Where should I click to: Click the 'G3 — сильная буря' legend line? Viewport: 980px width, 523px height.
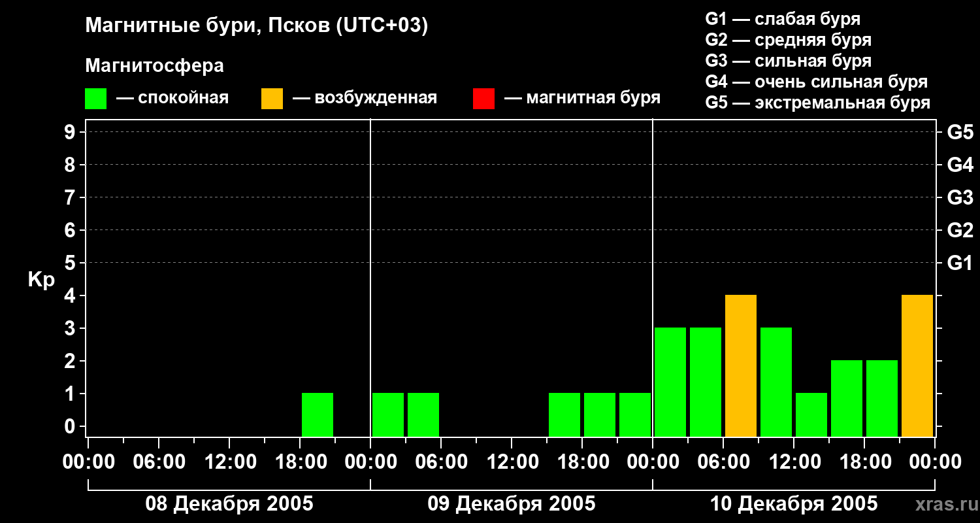point(788,61)
